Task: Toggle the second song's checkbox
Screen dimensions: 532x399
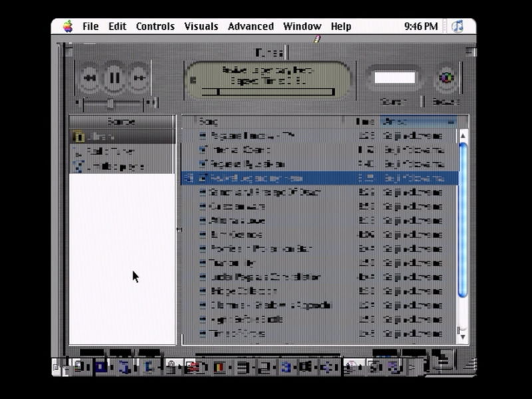Action: [x=203, y=150]
